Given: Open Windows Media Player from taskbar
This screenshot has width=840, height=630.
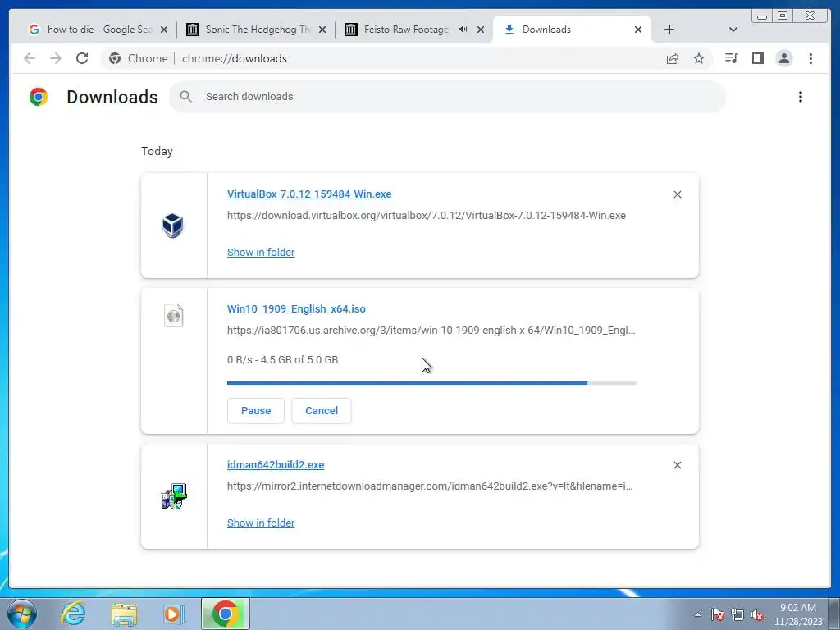Looking at the screenshot, I should pyautogui.click(x=173, y=614).
